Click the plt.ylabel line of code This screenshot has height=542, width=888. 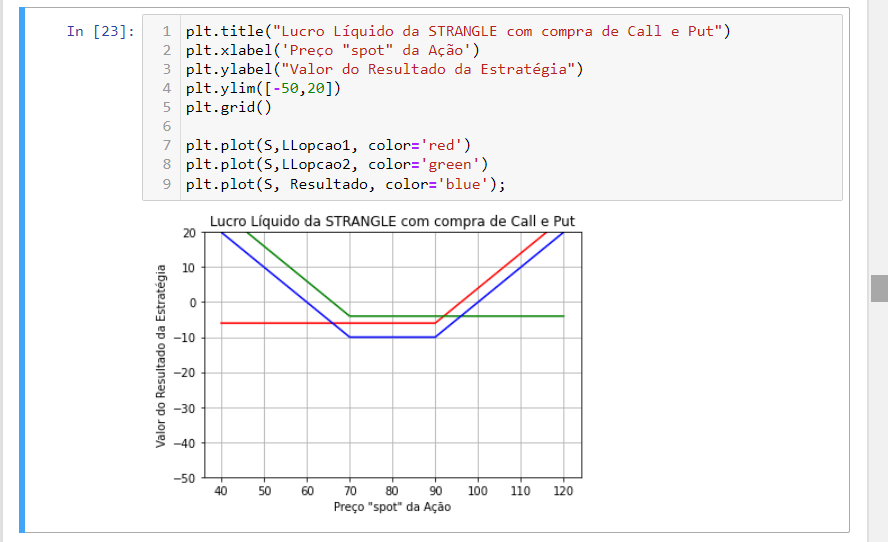(x=383, y=69)
